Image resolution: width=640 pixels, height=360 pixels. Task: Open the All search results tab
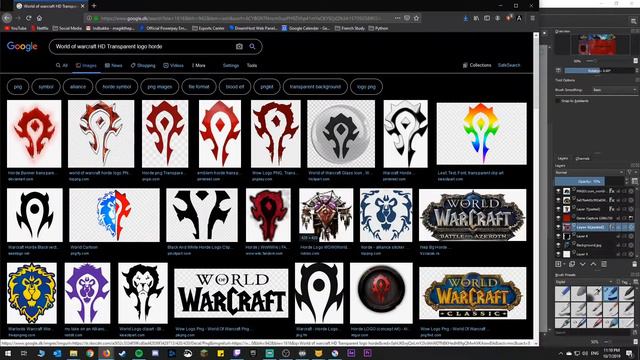point(62,65)
